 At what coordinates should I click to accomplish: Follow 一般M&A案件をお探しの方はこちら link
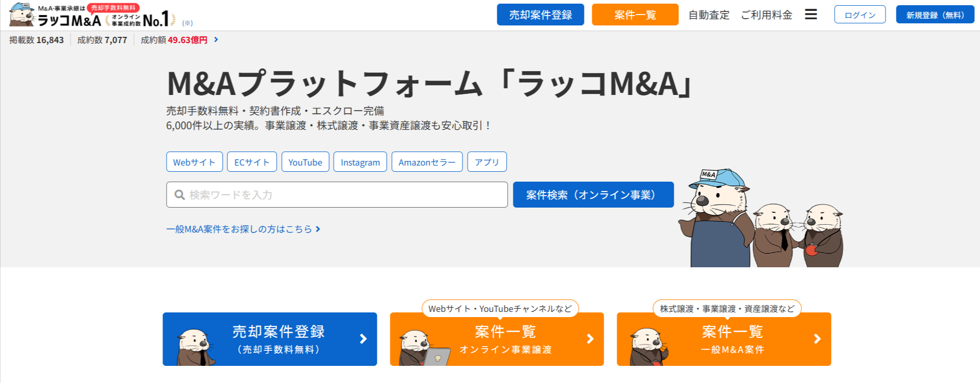243,229
